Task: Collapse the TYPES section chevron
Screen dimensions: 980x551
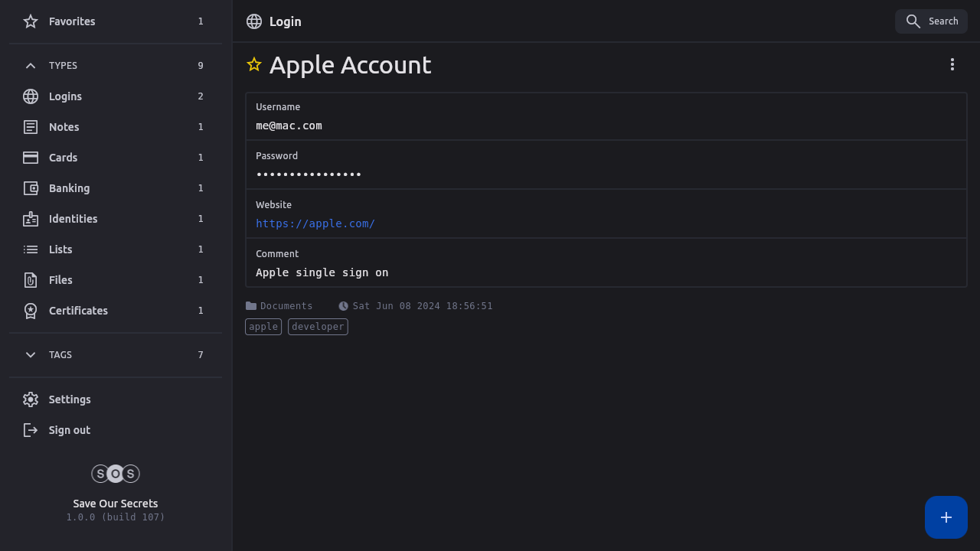Action: point(31,66)
